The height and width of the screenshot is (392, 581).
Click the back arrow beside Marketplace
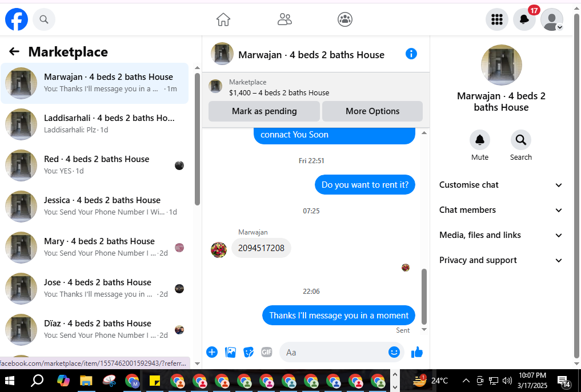(14, 51)
